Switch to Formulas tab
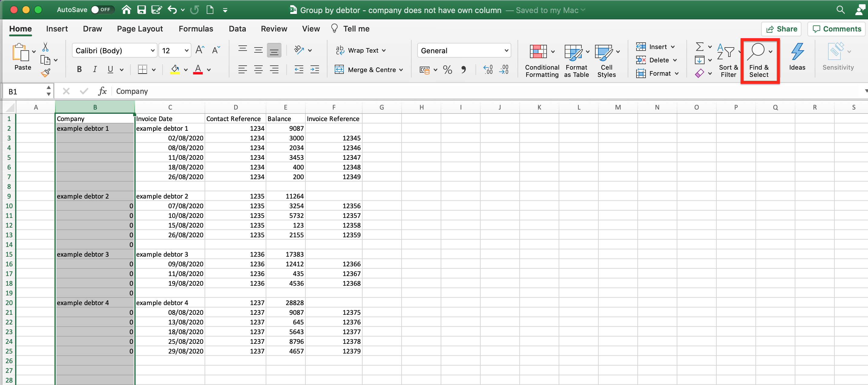Viewport: 868px width, 385px height. click(196, 29)
